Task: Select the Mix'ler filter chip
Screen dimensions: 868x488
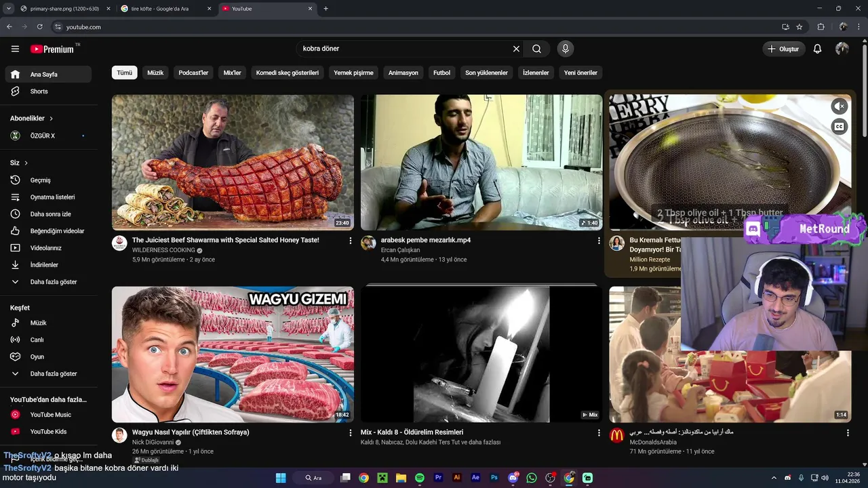Action: pyautogui.click(x=233, y=73)
